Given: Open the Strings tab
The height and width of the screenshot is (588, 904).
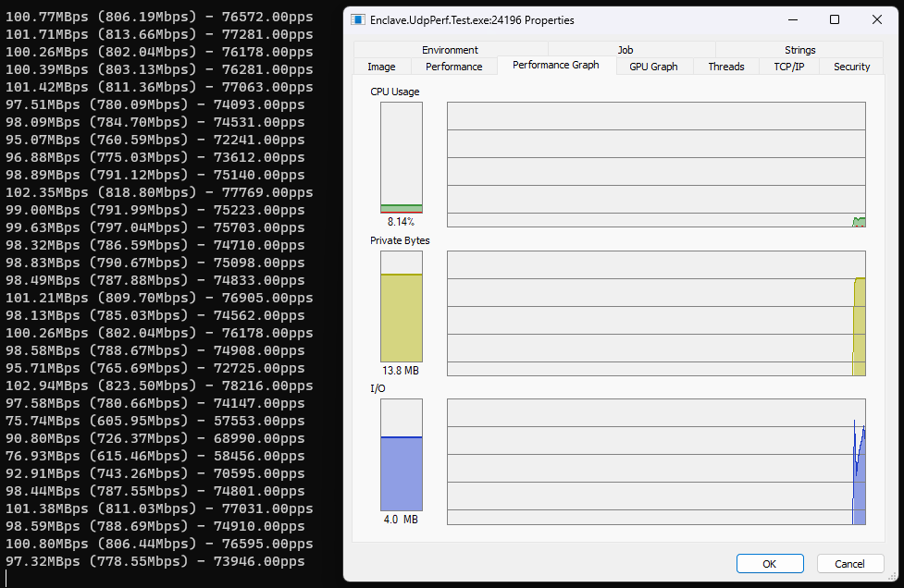Looking at the screenshot, I should (x=799, y=50).
